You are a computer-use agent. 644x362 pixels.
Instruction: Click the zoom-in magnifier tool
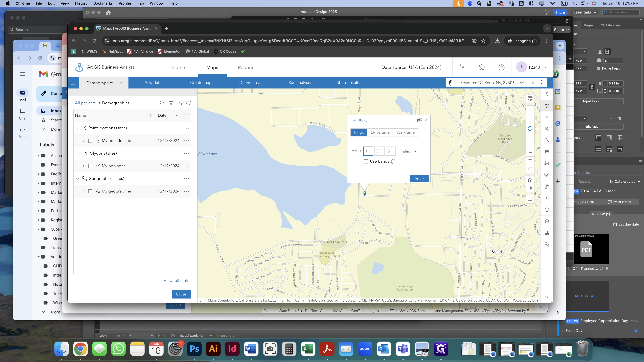coord(547,129)
